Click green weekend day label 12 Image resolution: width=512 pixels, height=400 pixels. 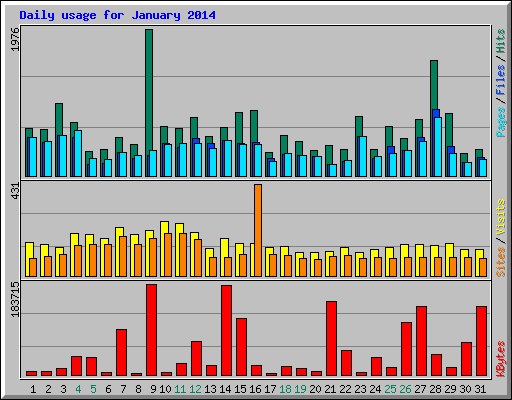pyautogui.click(x=195, y=389)
